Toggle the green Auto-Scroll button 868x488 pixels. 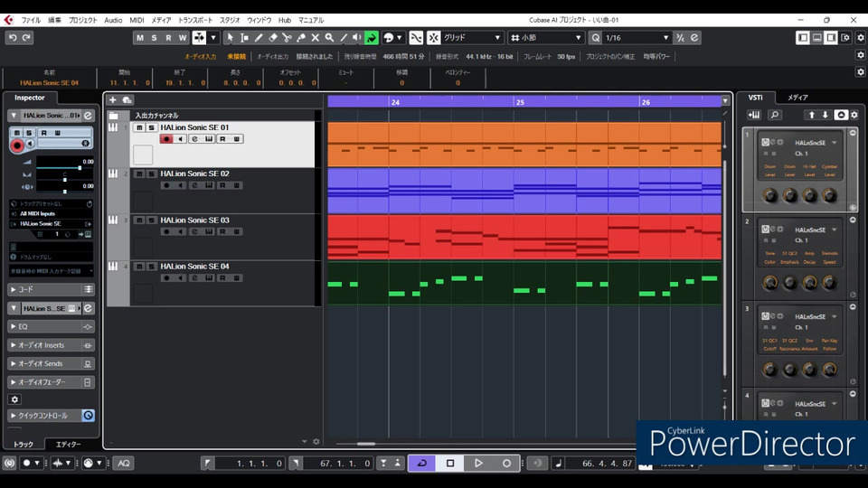[x=372, y=38]
